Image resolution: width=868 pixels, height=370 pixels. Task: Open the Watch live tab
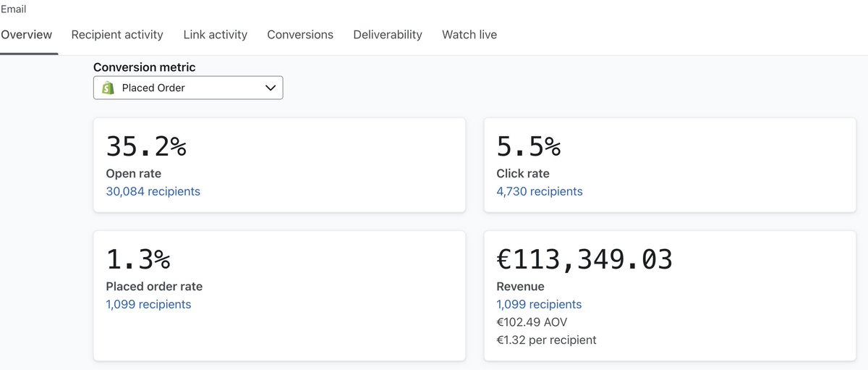(469, 34)
